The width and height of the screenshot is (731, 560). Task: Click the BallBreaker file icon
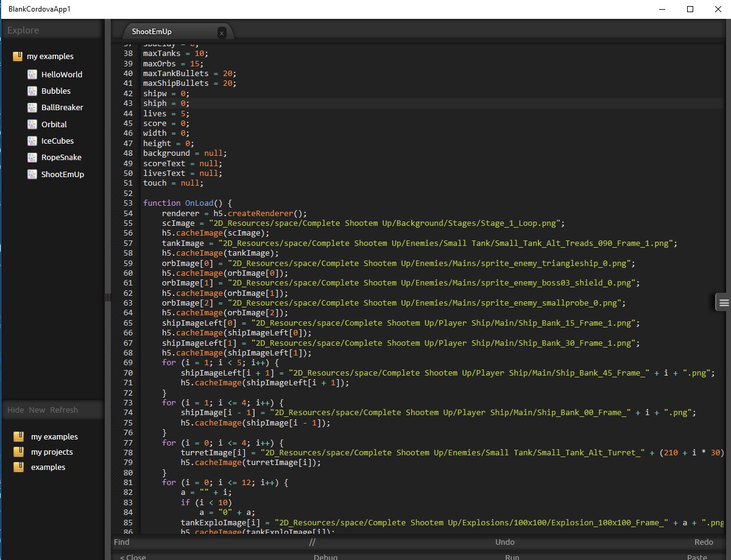point(32,107)
